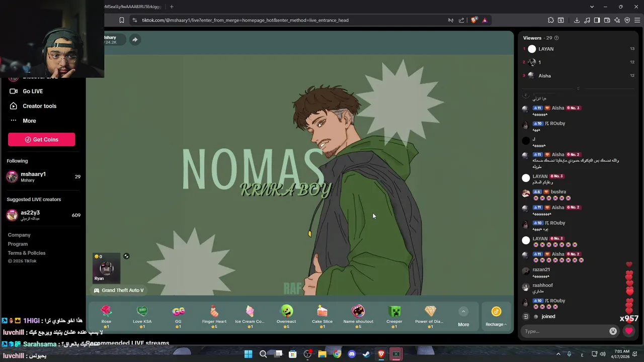The width and height of the screenshot is (644, 362).
Task: Open Steam from the taskbar
Action: [366, 354]
